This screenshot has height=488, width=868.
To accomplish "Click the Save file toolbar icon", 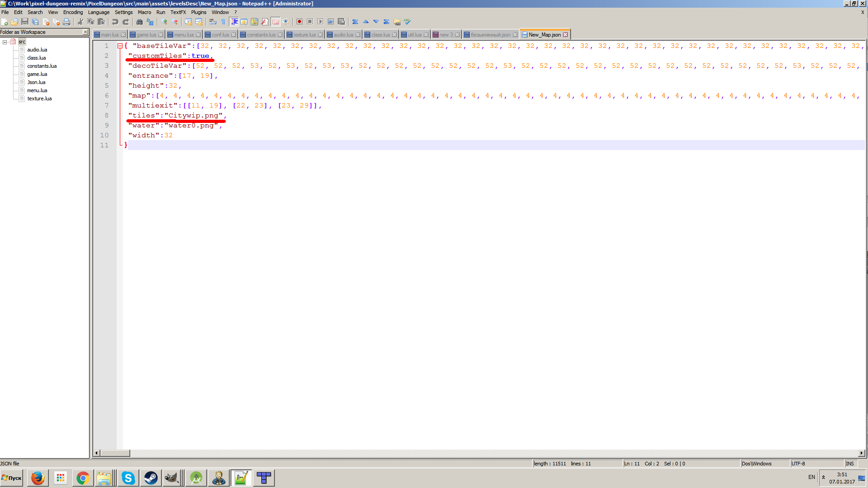I will point(25,22).
